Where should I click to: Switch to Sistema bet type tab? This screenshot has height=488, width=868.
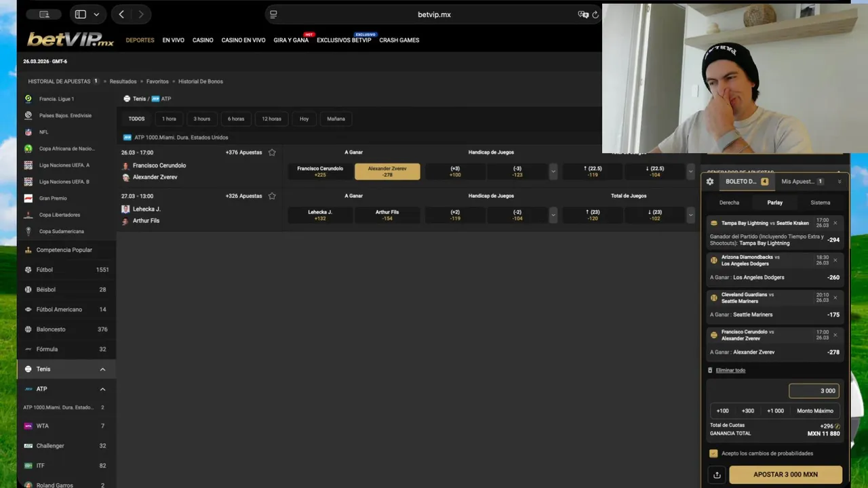pos(820,203)
